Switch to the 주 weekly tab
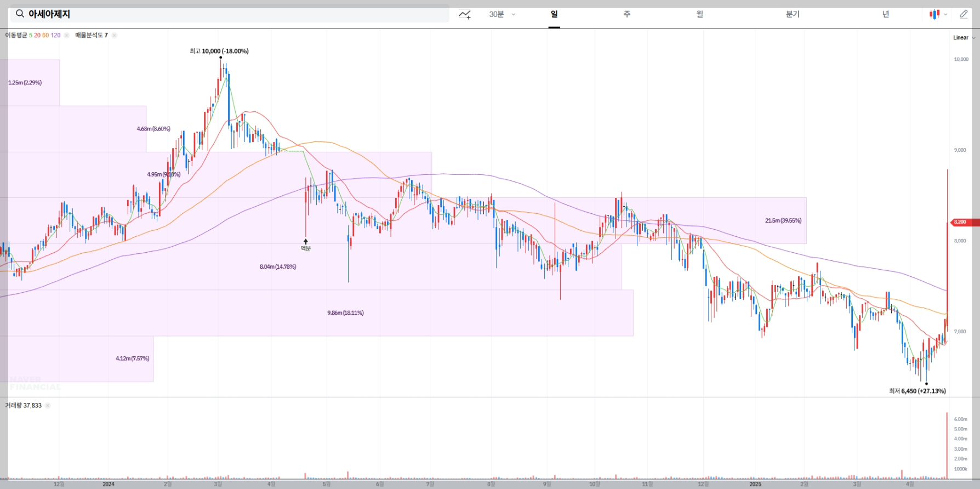Screen dimensions: 980x489 [627, 14]
